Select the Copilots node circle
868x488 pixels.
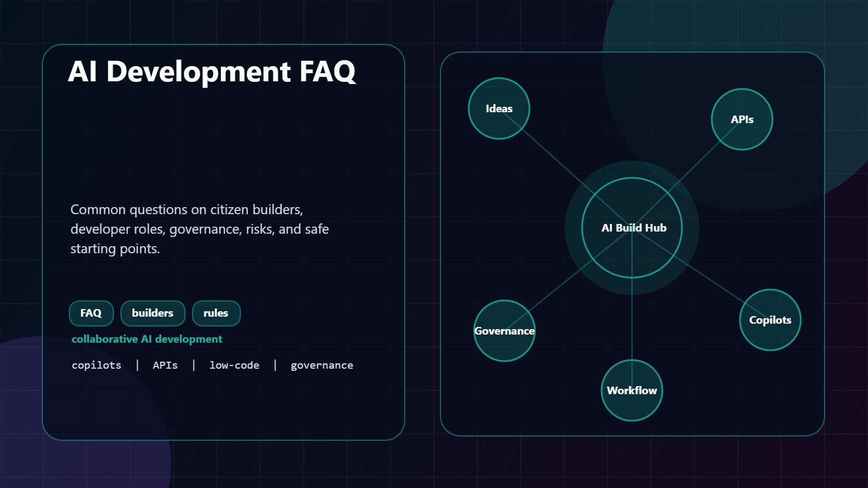coord(770,320)
